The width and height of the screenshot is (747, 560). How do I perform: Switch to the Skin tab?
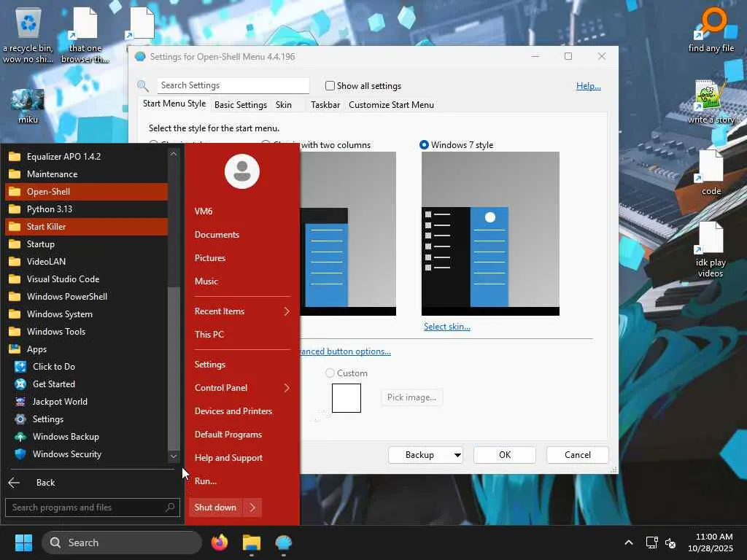[284, 105]
